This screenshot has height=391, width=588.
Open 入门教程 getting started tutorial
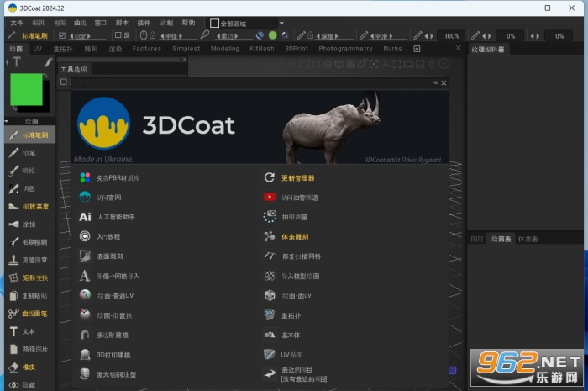[x=100, y=237]
